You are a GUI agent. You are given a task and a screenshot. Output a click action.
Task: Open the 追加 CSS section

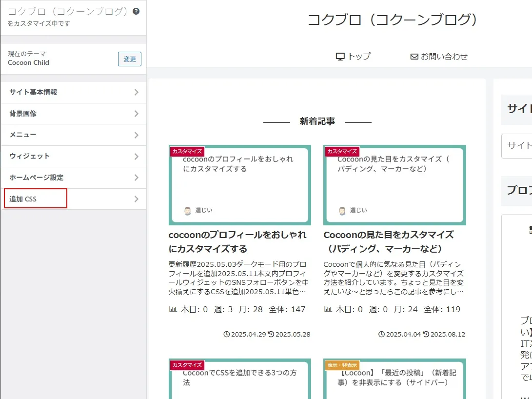pos(73,199)
